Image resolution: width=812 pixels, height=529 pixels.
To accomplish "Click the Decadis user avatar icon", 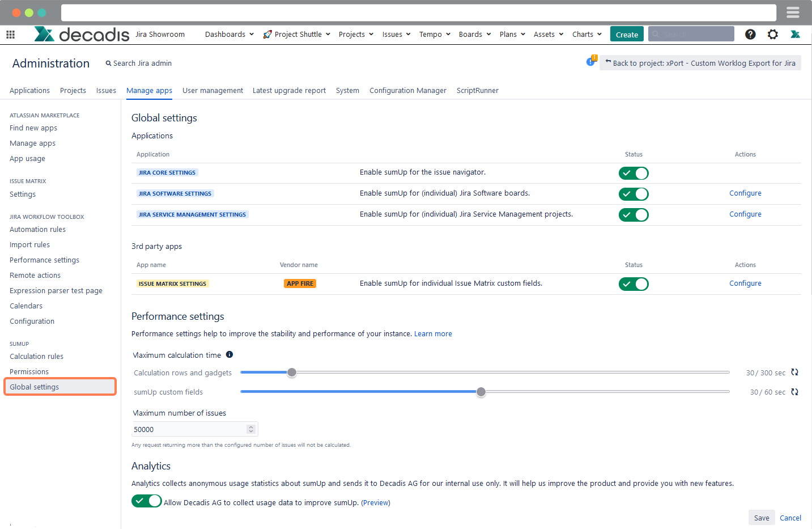I will [x=795, y=35].
